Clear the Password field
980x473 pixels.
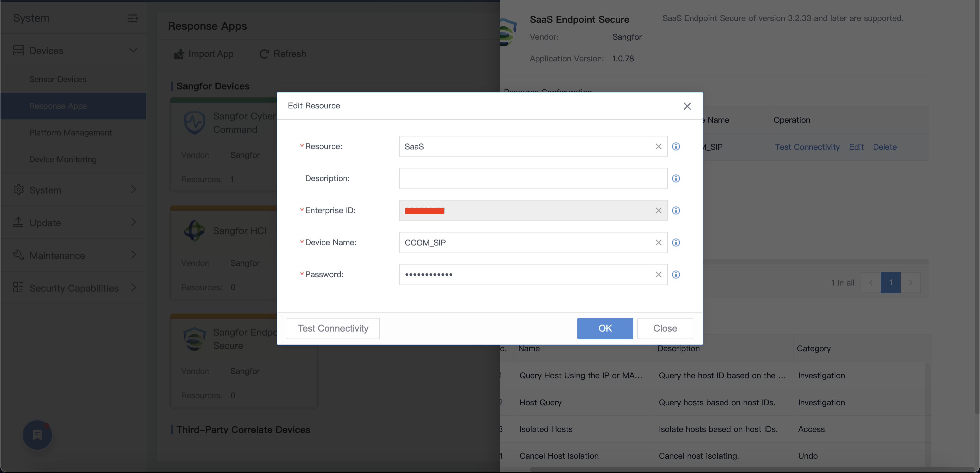658,275
